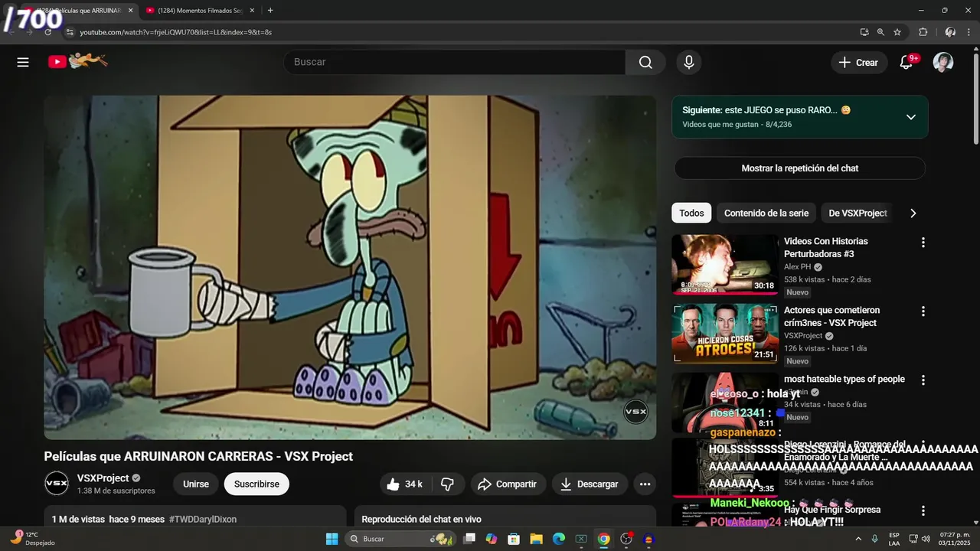Bookmark this page with star icon
The image size is (980, 551).
(897, 32)
